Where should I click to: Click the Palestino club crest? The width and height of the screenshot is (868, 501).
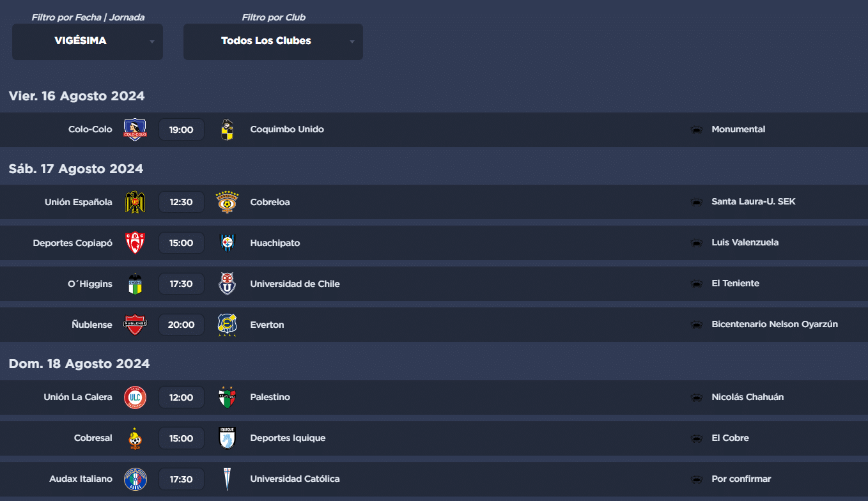[227, 397]
